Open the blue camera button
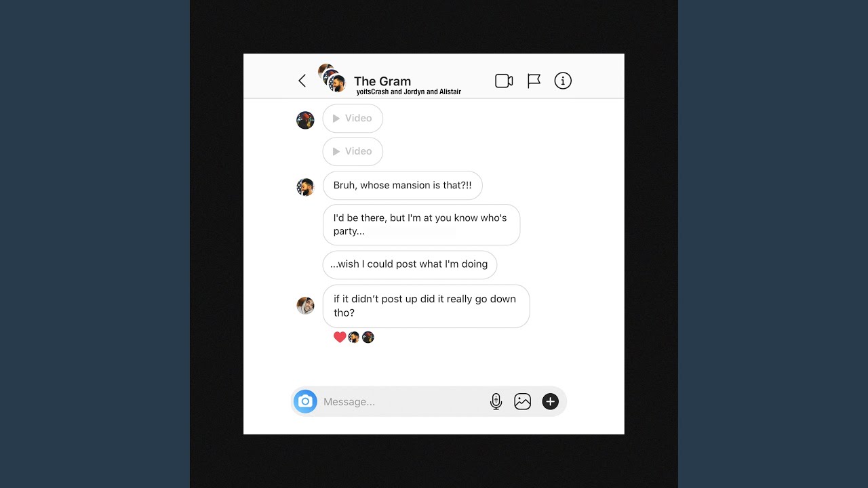Viewport: 868px width, 488px height. 305,402
